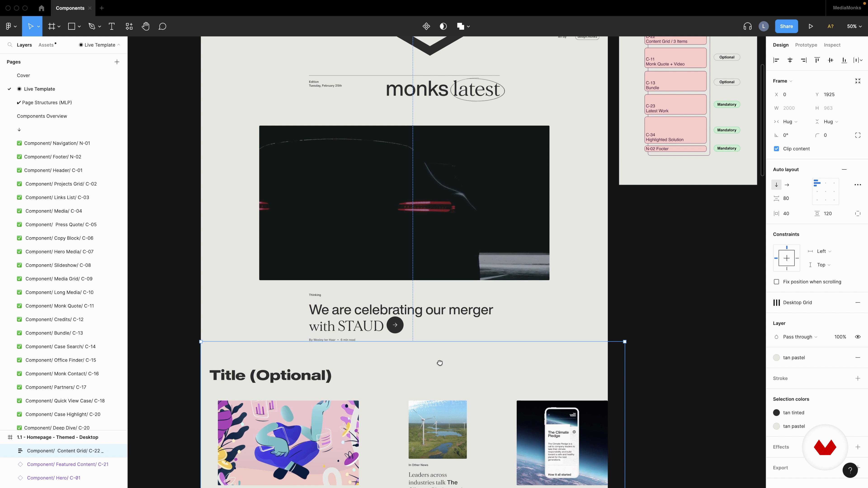The image size is (868, 488).
Task: Click the blue Share button
Action: pyautogui.click(x=786, y=26)
